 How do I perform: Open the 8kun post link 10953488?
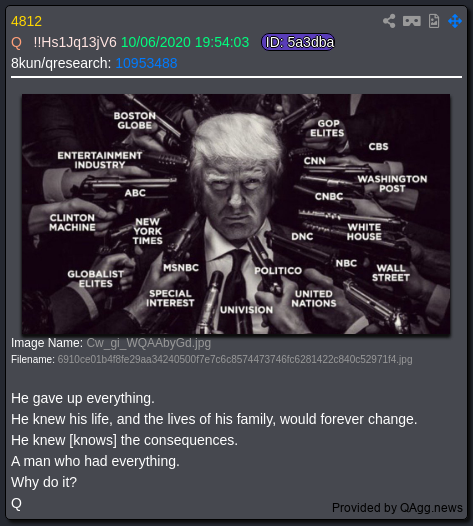[146, 63]
